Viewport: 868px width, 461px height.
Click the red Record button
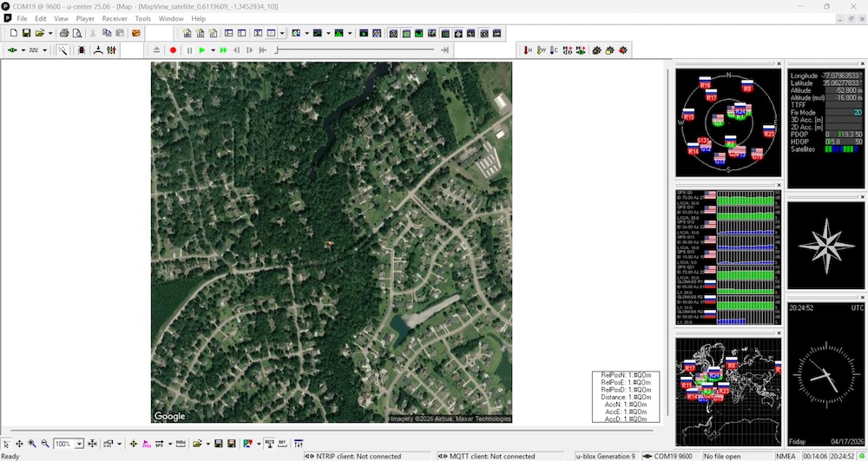click(174, 50)
